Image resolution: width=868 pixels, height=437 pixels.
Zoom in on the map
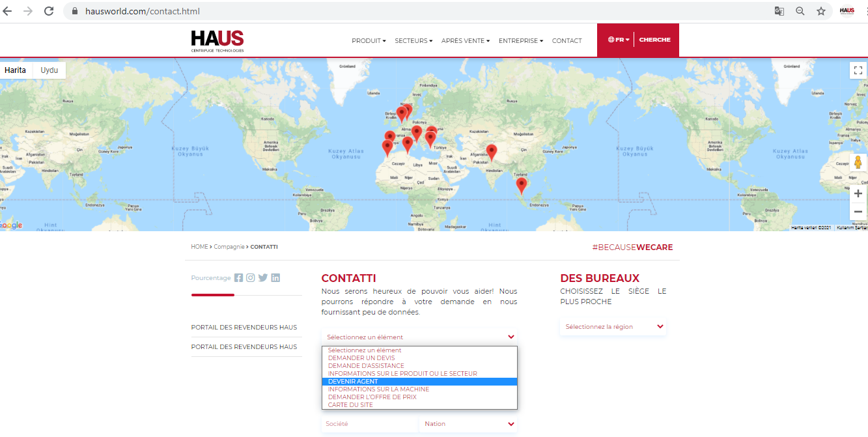pyautogui.click(x=858, y=193)
